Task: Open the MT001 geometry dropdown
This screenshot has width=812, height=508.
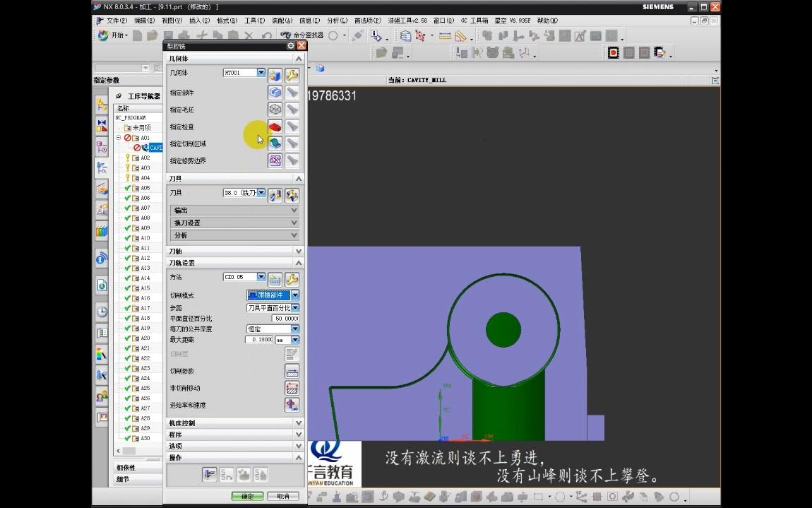Action: 260,72
